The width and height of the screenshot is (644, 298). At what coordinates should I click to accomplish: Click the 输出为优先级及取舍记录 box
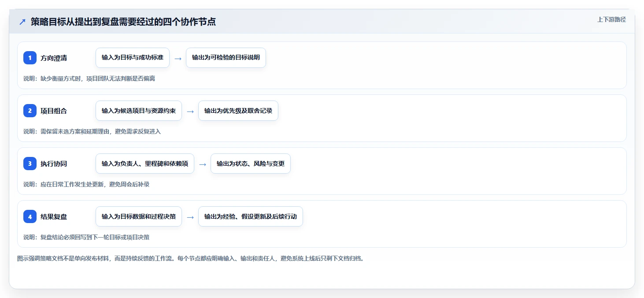point(238,111)
